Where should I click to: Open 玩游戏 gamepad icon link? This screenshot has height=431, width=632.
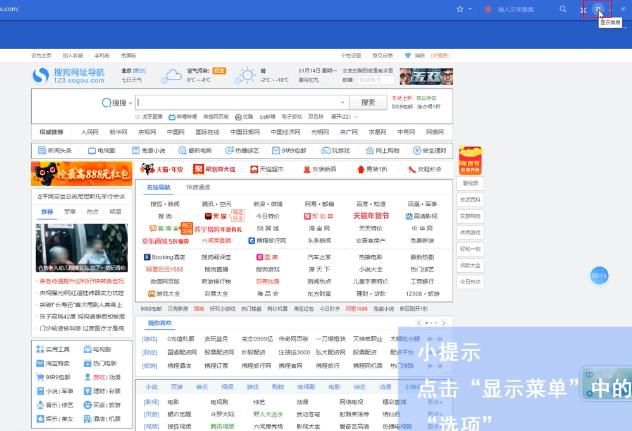pyautogui.click(x=335, y=150)
